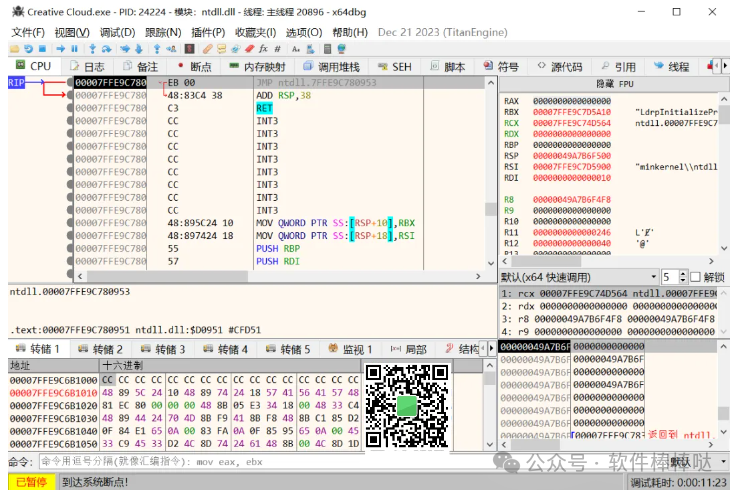This screenshot has width=735, height=492.
Task: Click the Run arrow toolbar icon
Action: point(60,49)
